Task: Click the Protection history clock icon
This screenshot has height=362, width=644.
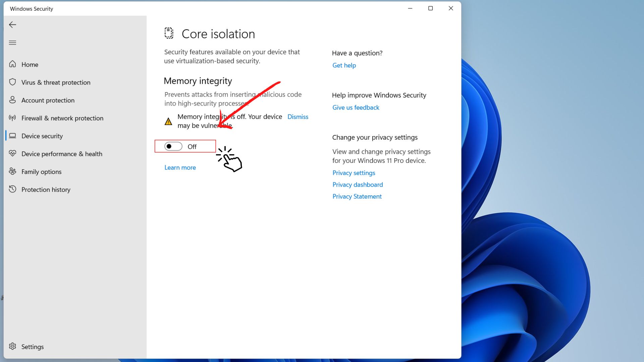Action: click(x=12, y=189)
